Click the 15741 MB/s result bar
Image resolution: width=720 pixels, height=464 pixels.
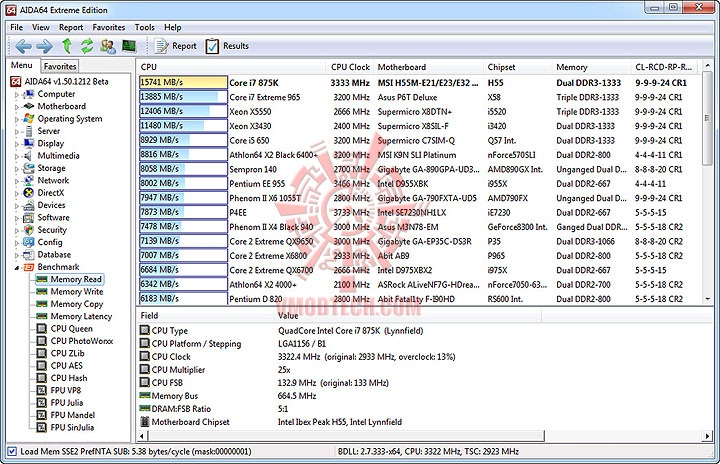click(x=183, y=83)
